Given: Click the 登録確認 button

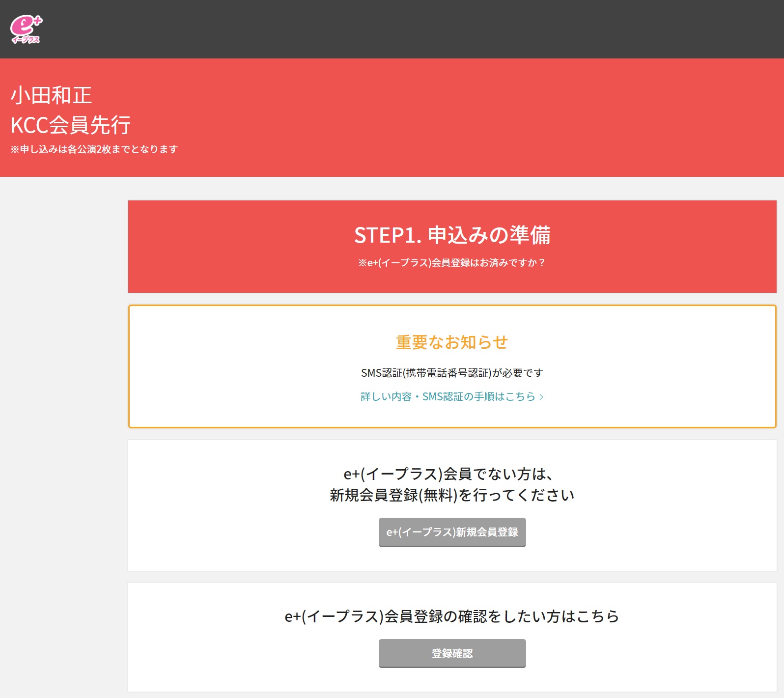Looking at the screenshot, I should click(452, 653).
